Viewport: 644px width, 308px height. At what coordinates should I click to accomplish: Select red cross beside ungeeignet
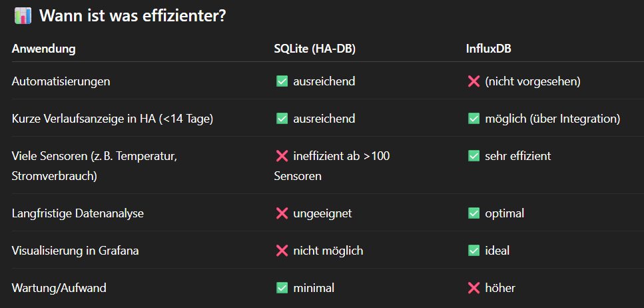coord(282,213)
